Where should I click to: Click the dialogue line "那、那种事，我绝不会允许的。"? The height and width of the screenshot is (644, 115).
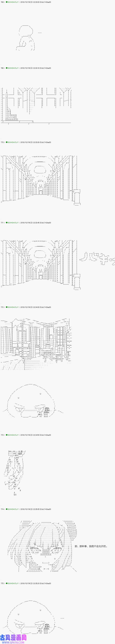pyautogui.click(x=91, y=546)
